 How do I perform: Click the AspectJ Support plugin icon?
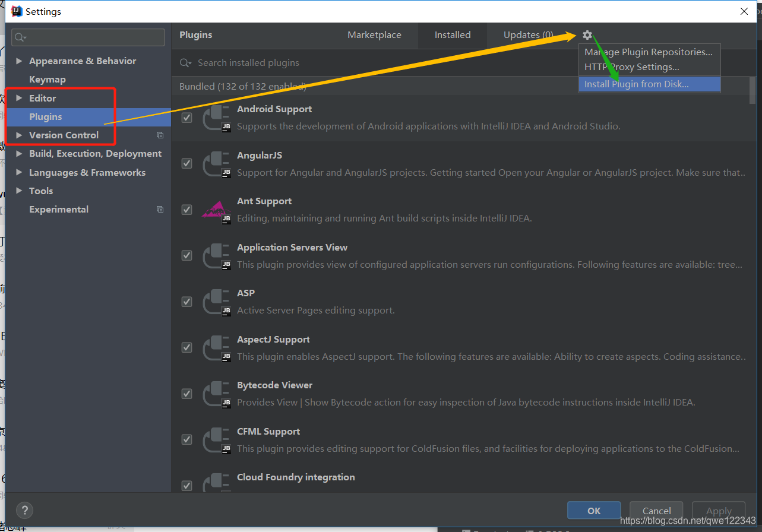click(x=217, y=348)
